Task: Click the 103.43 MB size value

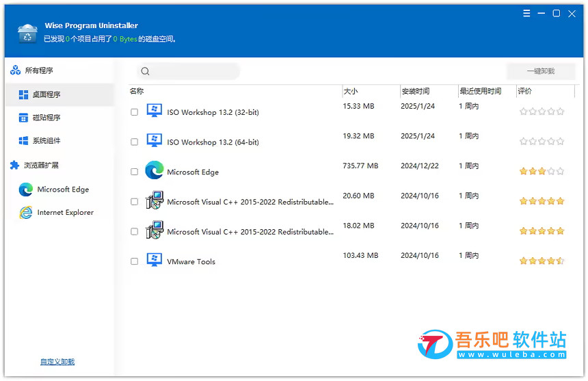Action: point(360,255)
